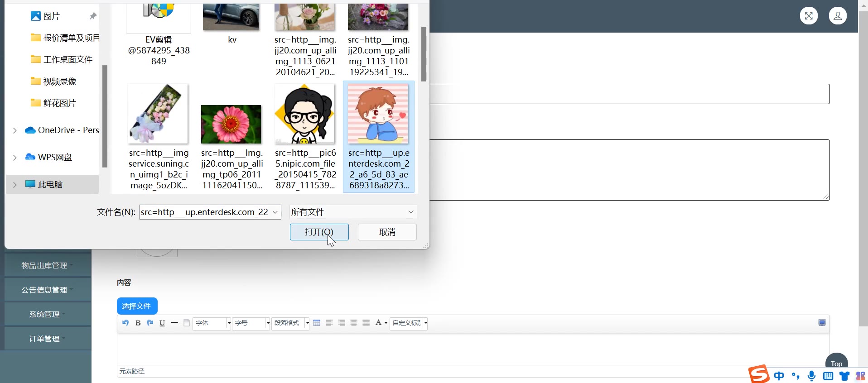Insert a horizontal line in the editor
The width and height of the screenshot is (868, 383).
point(174,323)
